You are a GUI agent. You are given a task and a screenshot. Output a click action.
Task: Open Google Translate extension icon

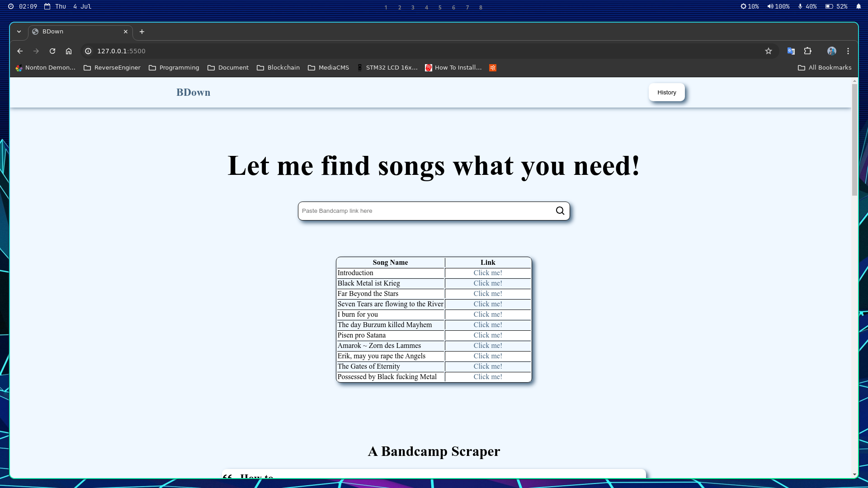click(x=791, y=51)
